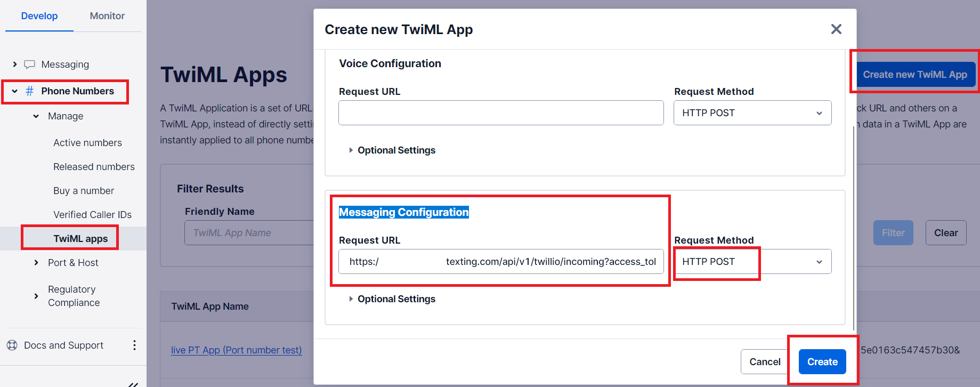Click the Voice Configuration heading text

point(390,63)
